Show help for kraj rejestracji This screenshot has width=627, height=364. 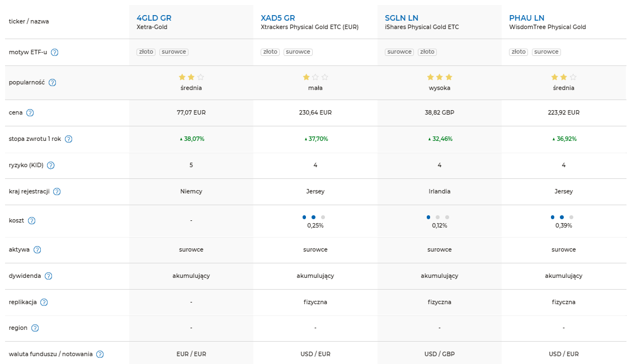57,192
